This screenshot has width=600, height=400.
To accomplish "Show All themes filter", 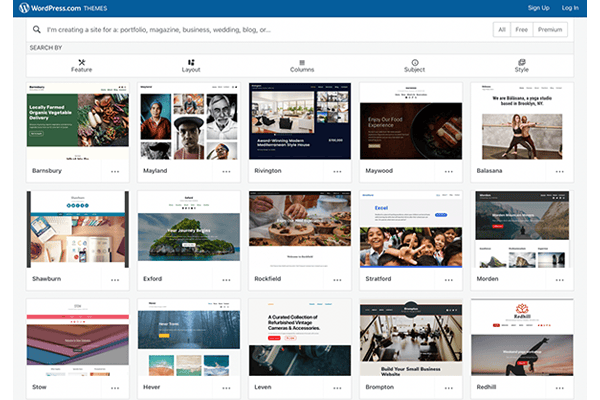I will pyautogui.click(x=502, y=29).
